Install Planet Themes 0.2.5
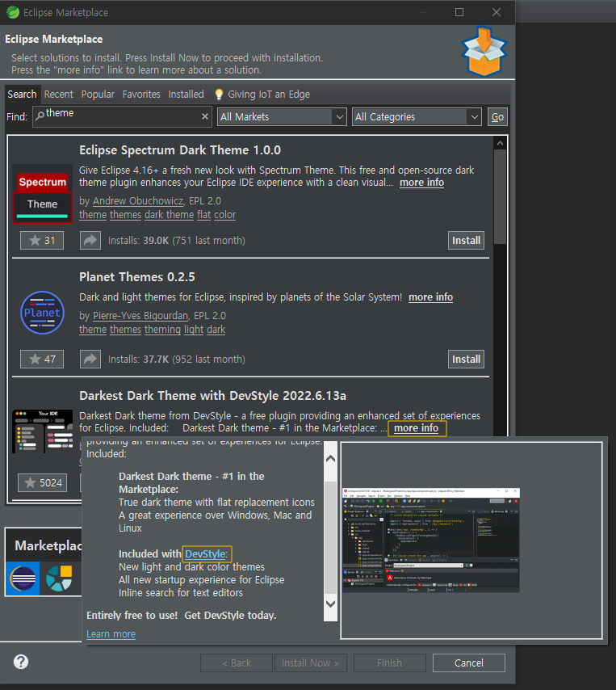The width and height of the screenshot is (616, 690). point(466,359)
